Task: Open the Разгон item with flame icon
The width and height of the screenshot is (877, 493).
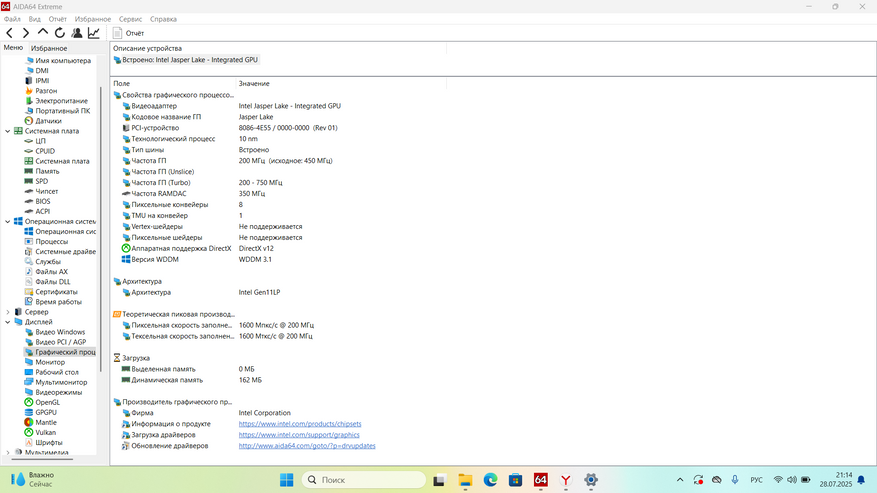Action: pos(41,91)
